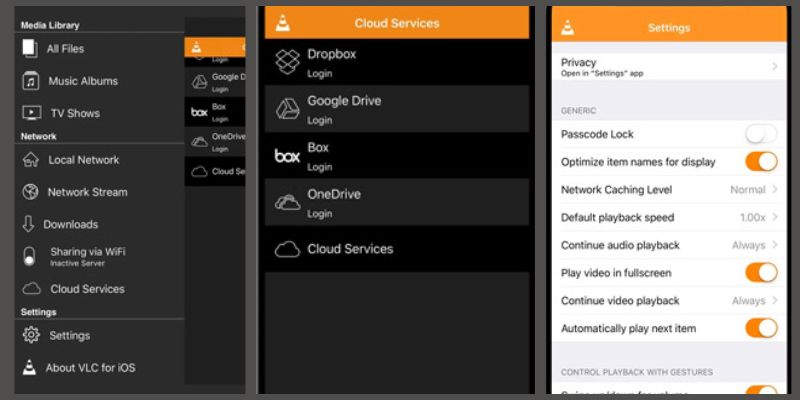
Task: Enable Passcode Lock switch
Action: pyautogui.click(x=761, y=135)
